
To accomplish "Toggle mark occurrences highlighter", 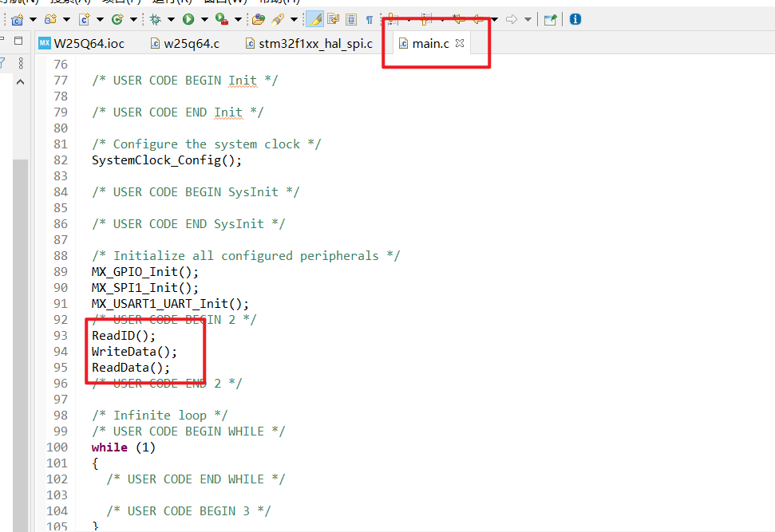I will [x=314, y=20].
